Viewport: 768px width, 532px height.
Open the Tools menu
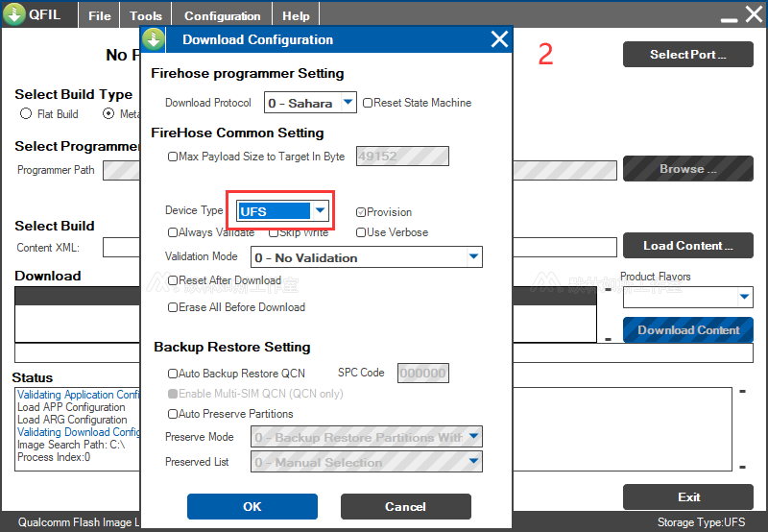click(x=146, y=15)
